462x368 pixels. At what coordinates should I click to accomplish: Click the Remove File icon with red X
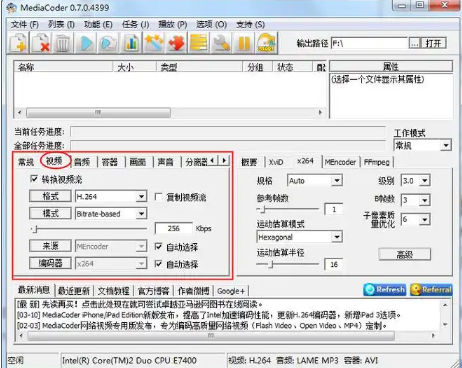(41, 43)
